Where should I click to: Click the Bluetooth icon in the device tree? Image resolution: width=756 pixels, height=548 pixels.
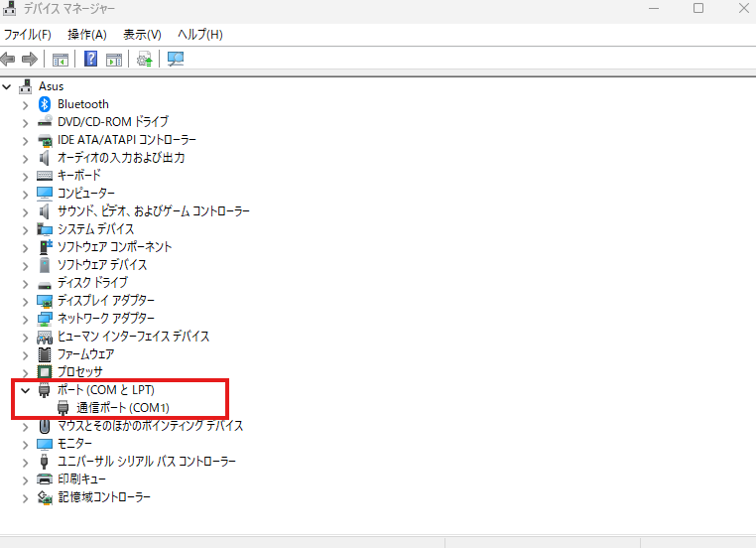pyautogui.click(x=45, y=104)
